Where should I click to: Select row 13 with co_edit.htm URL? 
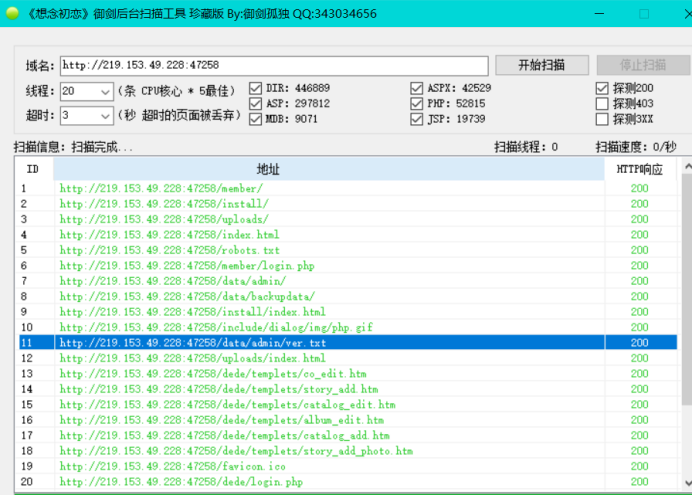click(x=348, y=374)
